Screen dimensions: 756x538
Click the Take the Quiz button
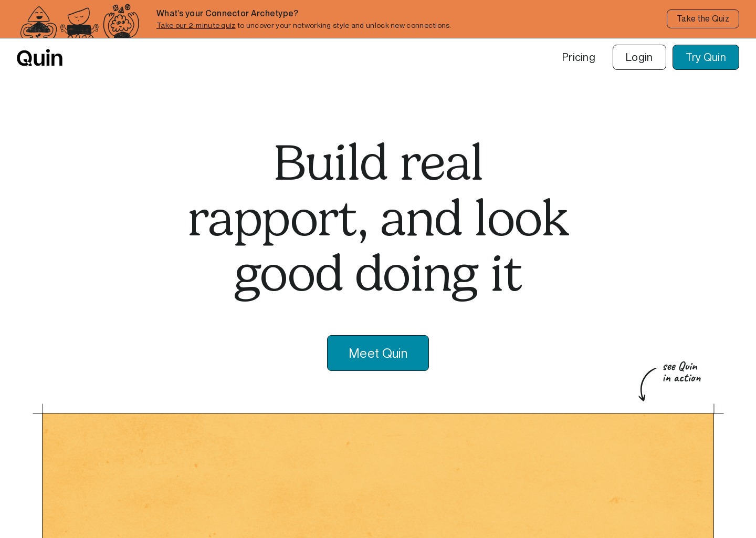click(702, 19)
